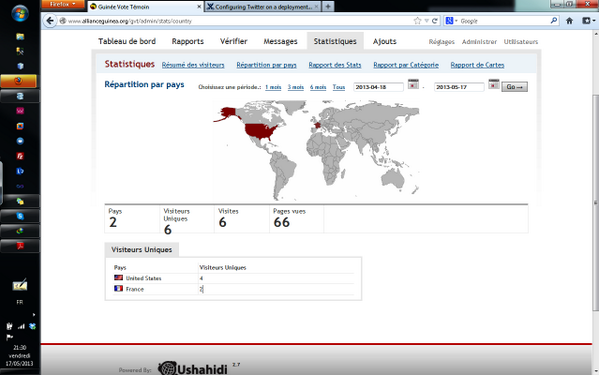Click the France row text
The height and width of the screenshot is (375, 599).
134,289
